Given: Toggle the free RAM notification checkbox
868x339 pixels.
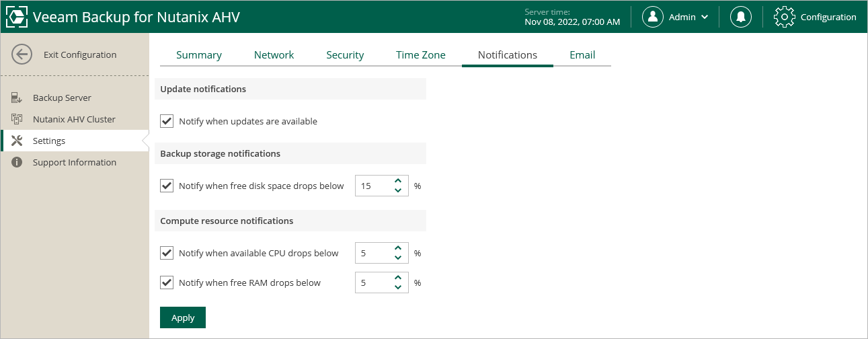Looking at the screenshot, I should click(x=167, y=283).
